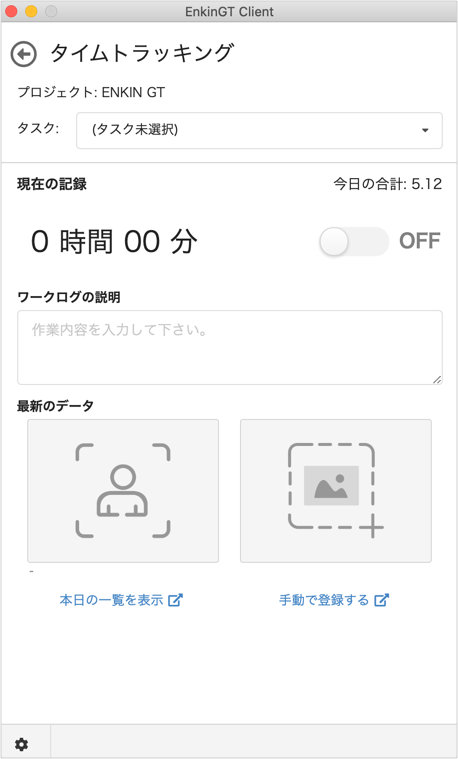Click the screenshot placeholder image icon
The height and width of the screenshot is (759, 458).
pos(336,490)
